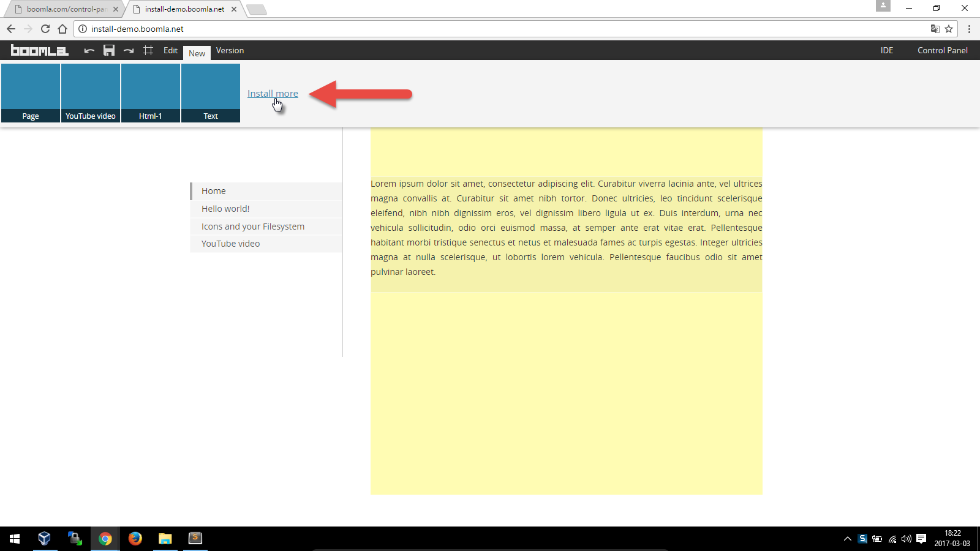Screen dimensions: 980x551
Task: Show hidden system tray icons
Action: (848, 539)
